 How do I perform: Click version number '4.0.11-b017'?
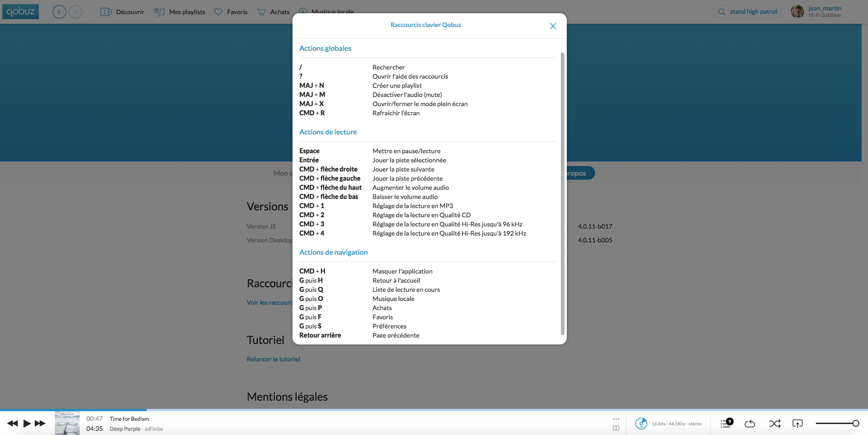(595, 226)
